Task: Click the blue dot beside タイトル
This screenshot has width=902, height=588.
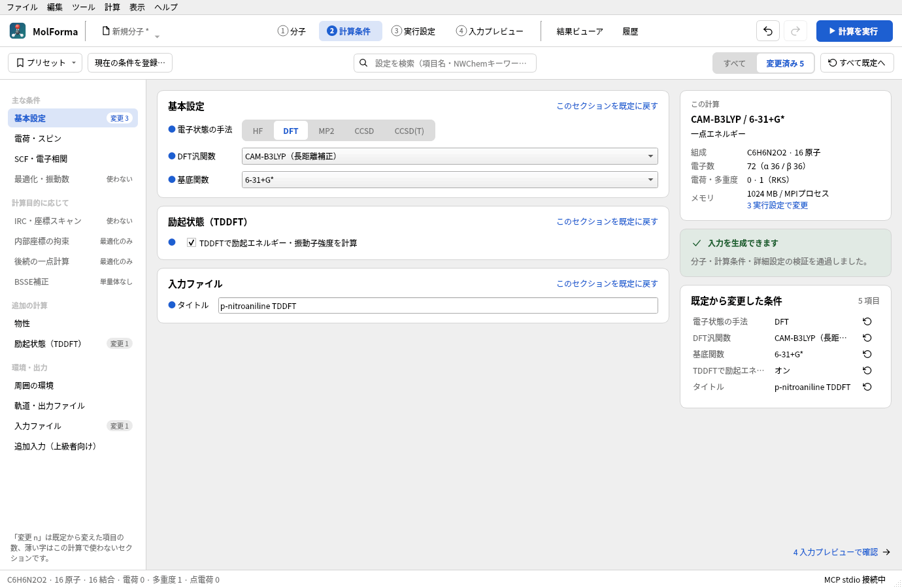Action: pos(172,305)
